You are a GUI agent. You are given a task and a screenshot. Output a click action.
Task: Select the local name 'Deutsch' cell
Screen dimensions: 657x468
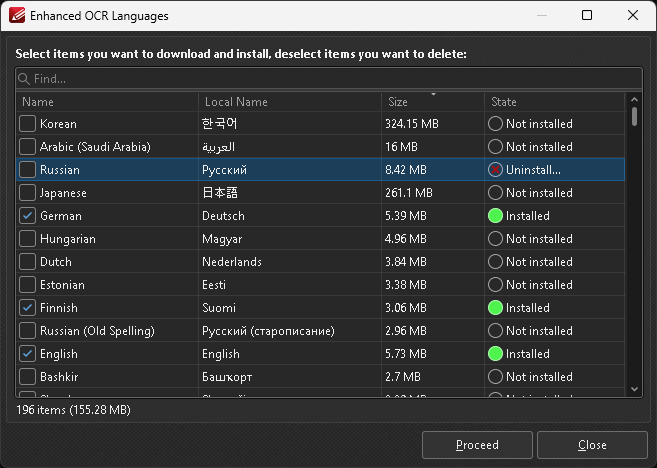(x=290, y=216)
